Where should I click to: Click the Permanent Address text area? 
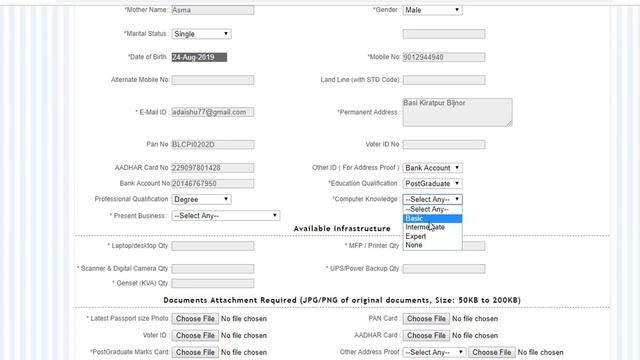click(458, 112)
